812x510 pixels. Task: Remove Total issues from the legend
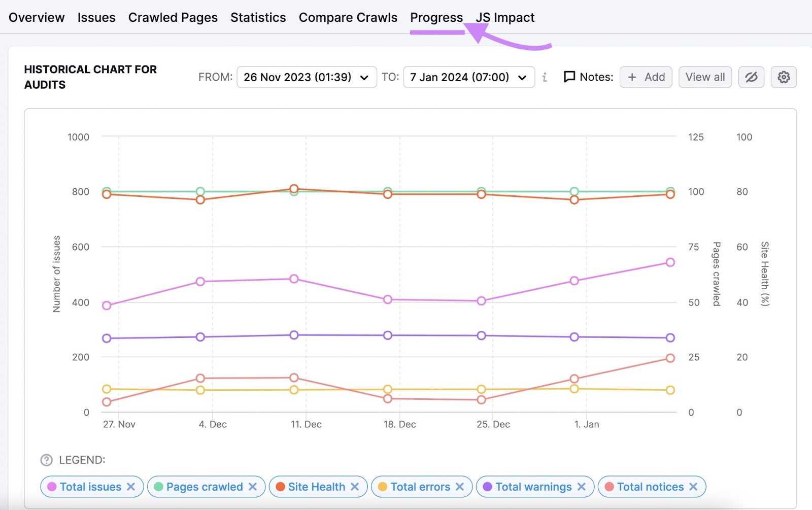(131, 487)
